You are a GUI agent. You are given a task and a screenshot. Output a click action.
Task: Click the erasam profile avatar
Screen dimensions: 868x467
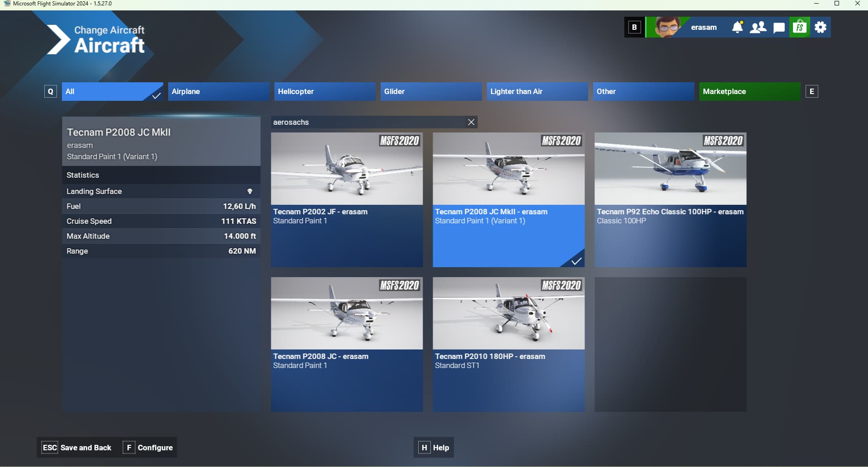(667, 27)
